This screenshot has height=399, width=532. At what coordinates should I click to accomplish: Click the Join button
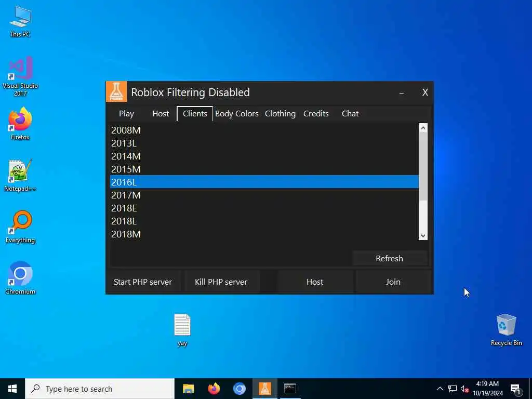click(x=393, y=282)
